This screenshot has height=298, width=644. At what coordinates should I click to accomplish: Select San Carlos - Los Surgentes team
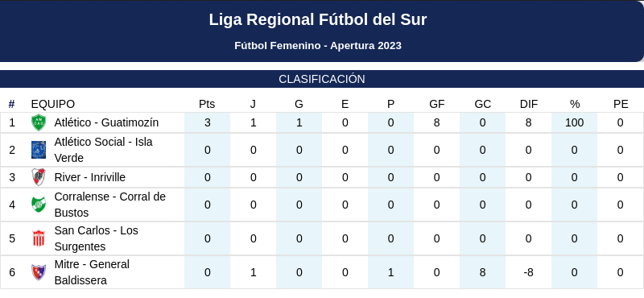pyautogui.click(x=96, y=238)
